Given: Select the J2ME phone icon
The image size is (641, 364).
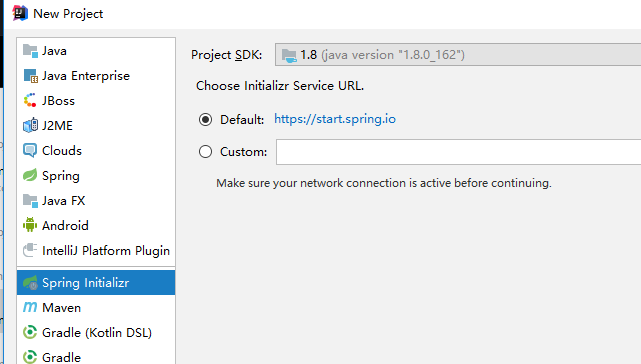Looking at the screenshot, I should point(30,126).
